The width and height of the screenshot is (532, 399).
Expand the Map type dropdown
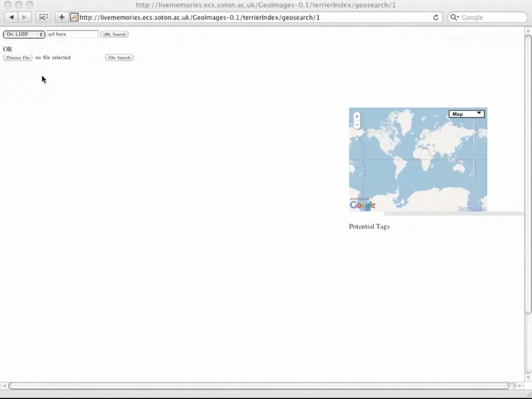[x=467, y=114]
